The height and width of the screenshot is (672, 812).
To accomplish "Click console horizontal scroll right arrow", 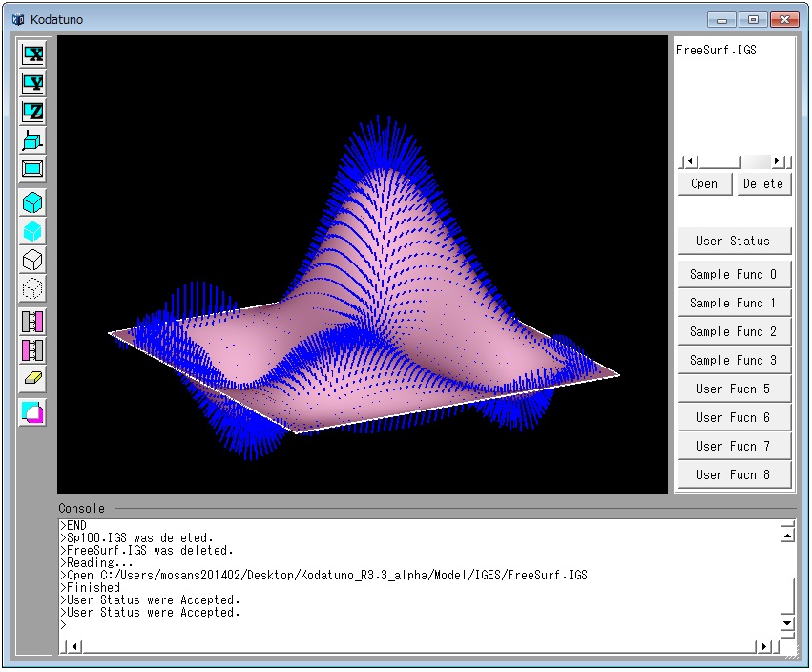I will tap(763, 646).
